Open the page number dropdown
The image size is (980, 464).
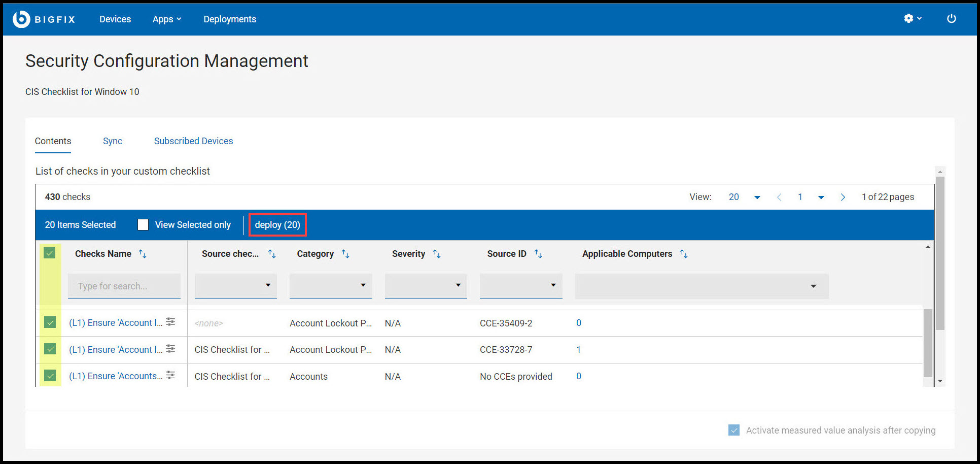(811, 197)
